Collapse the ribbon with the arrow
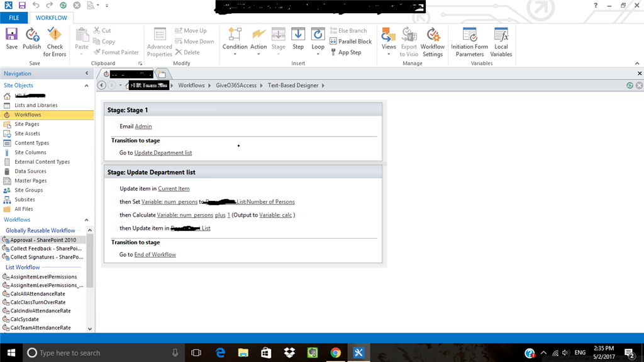The image size is (644, 362). tap(637, 64)
